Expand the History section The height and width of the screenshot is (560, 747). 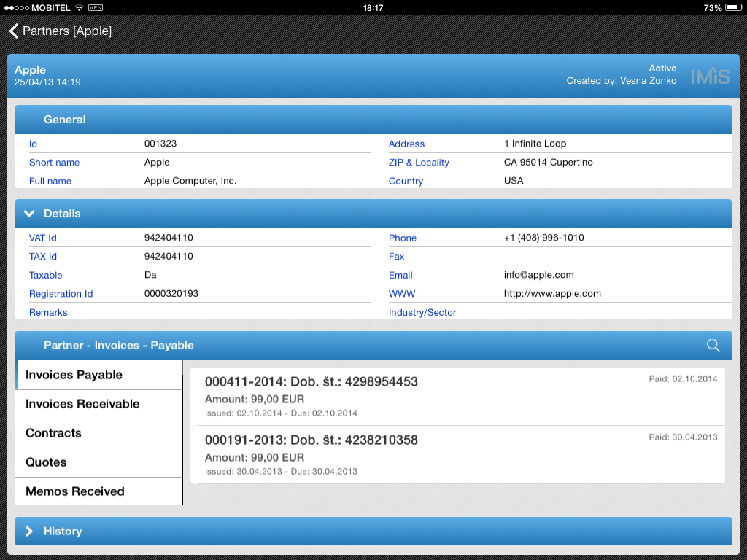pos(29,531)
